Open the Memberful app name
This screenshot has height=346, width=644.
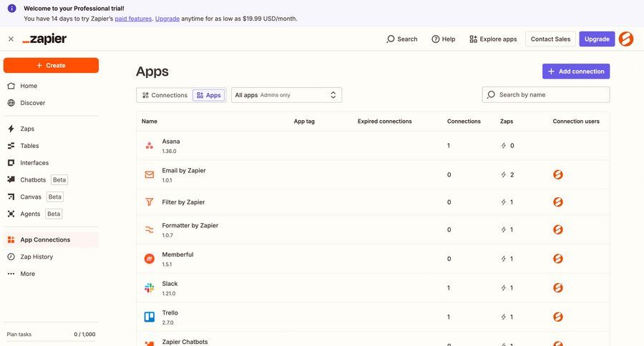[x=177, y=255]
